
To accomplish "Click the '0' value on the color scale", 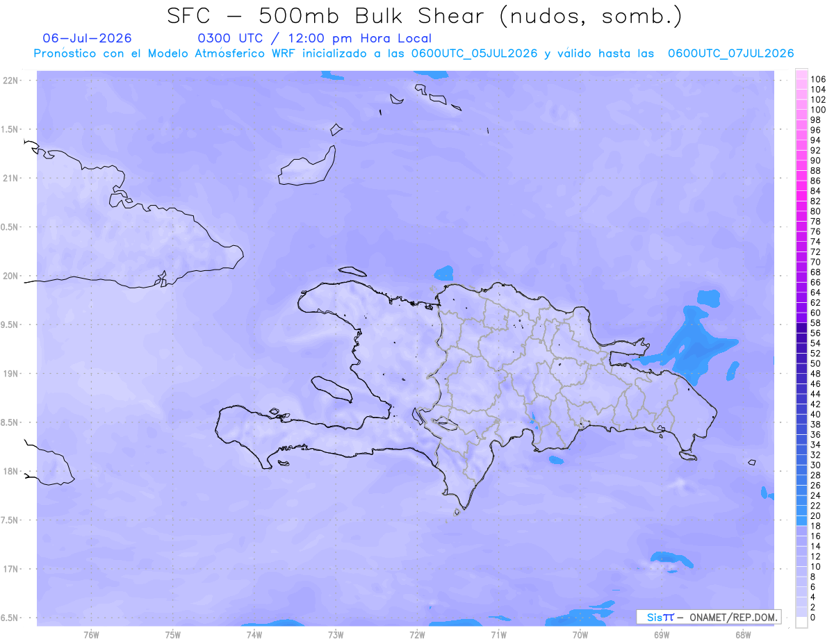I will tap(813, 618).
